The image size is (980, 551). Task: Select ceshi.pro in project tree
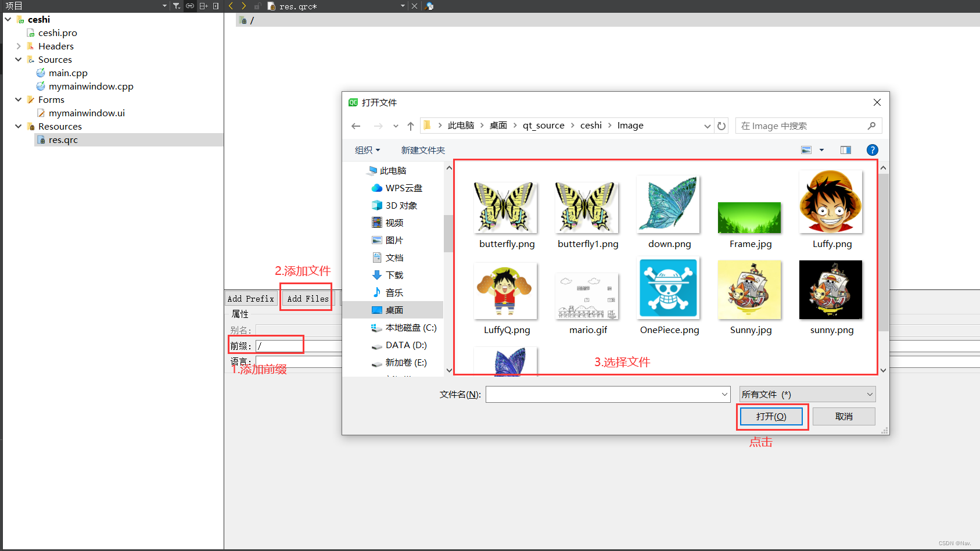pyautogui.click(x=58, y=33)
